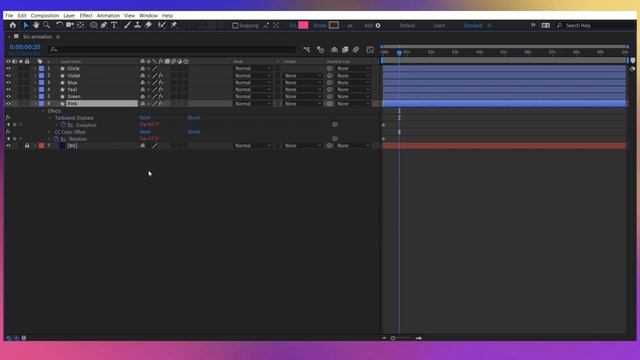Click the pink Fill color swatch
This screenshot has width=640, height=360.
click(303, 25)
